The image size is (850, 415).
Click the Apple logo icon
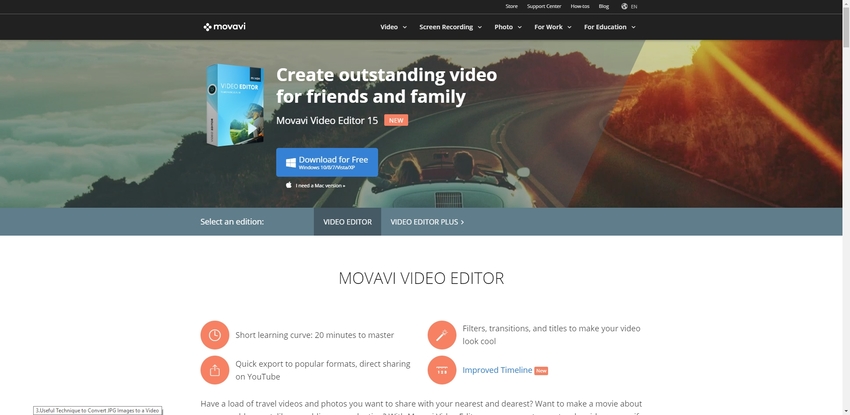[x=289, y=185]
